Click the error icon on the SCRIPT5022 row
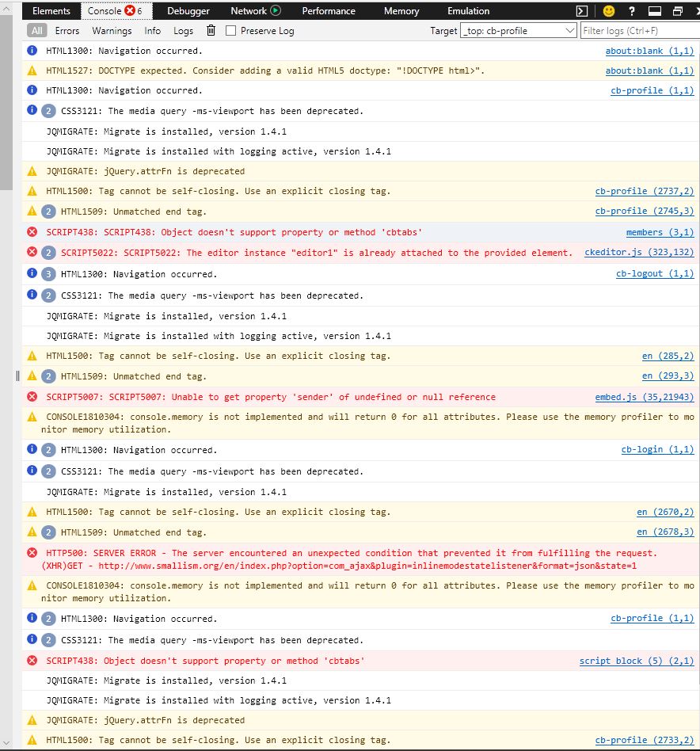Screen dimensions: 700x751 click(x=32, y=252)
